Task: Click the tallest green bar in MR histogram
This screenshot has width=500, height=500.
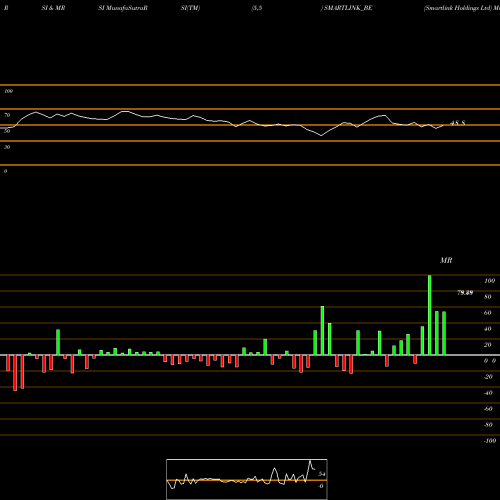Action: 429,315
